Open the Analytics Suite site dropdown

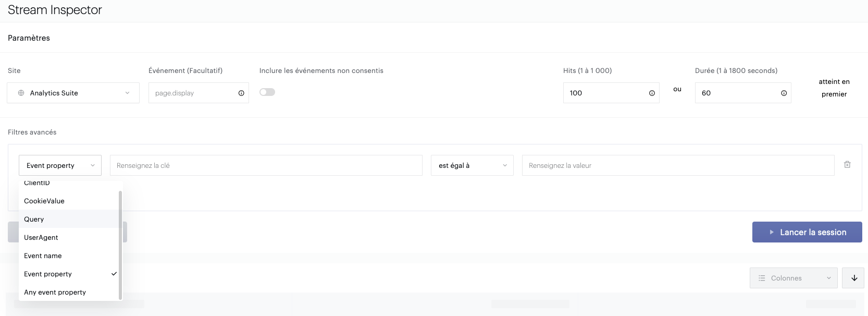[73, 93]
